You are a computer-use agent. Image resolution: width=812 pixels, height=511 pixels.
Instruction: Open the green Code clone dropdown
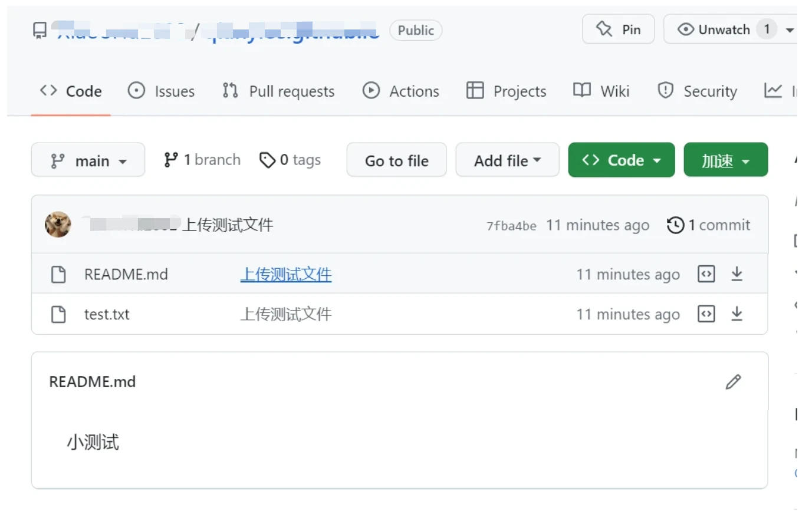point(621,160)
